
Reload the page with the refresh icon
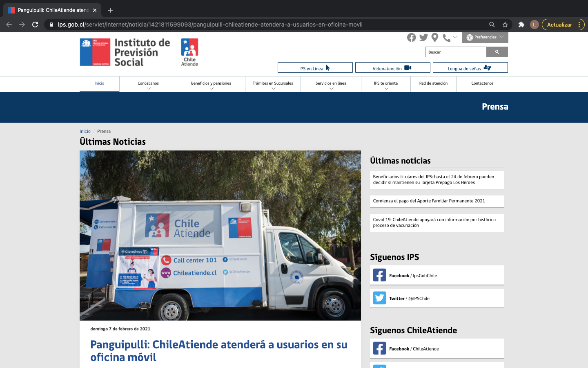[35, 25]
